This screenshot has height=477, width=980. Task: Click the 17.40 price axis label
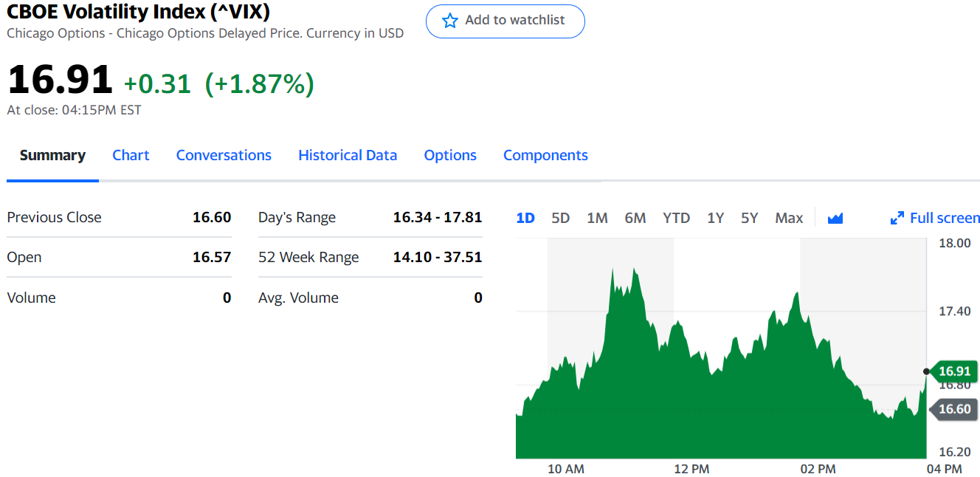(954, 311)
